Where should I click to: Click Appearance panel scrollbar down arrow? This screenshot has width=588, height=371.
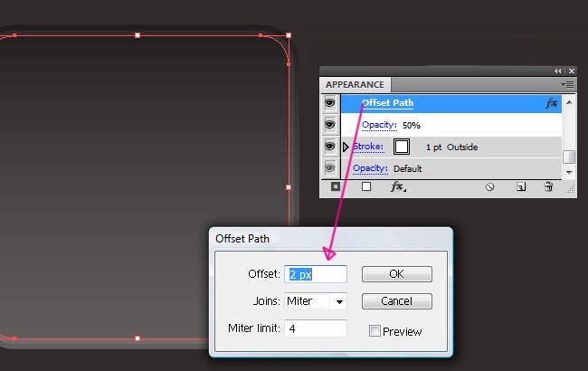tap(569, 172)
